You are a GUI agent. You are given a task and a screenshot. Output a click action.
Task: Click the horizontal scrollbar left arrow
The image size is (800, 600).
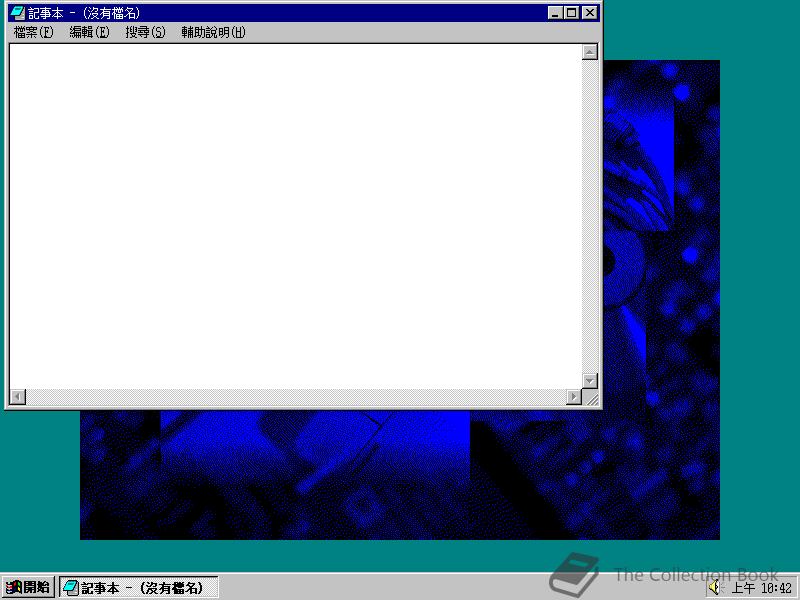(18, 397)
